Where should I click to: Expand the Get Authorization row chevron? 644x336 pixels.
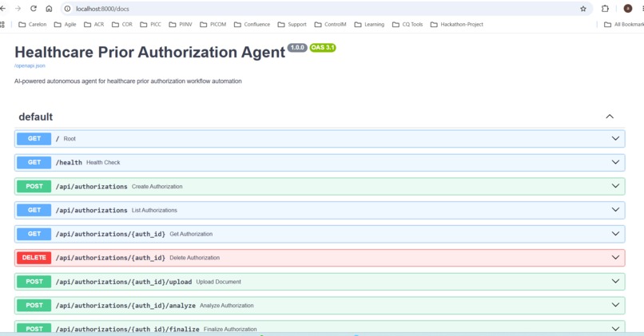pyautogui.click(x=615, y=234)
